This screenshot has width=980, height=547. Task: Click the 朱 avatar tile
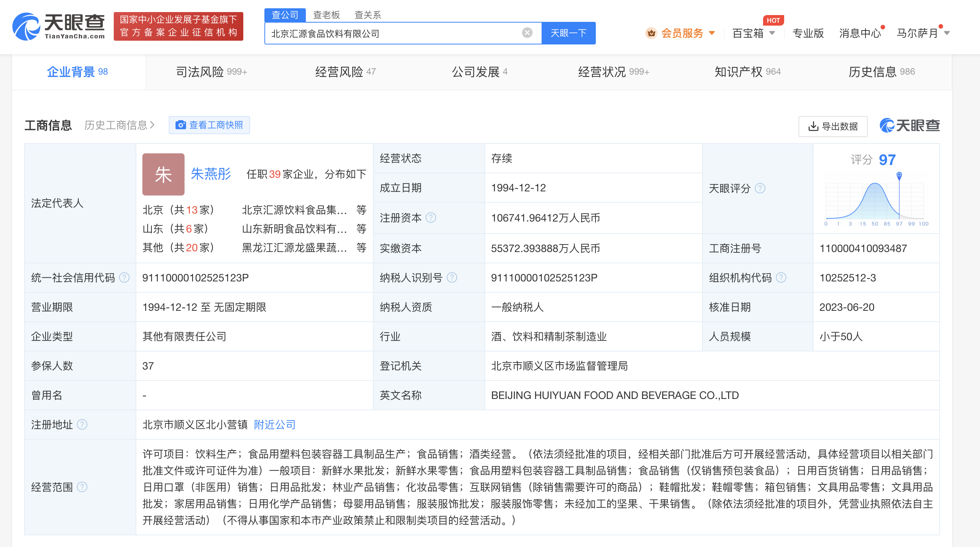tap(163, 174)
